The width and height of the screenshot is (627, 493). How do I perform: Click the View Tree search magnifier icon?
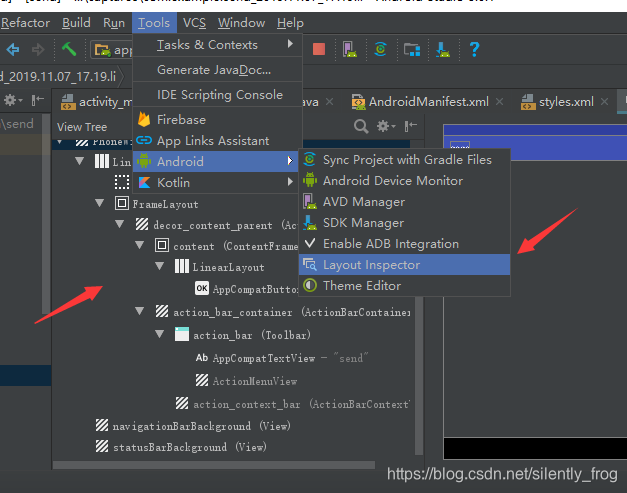361,127
